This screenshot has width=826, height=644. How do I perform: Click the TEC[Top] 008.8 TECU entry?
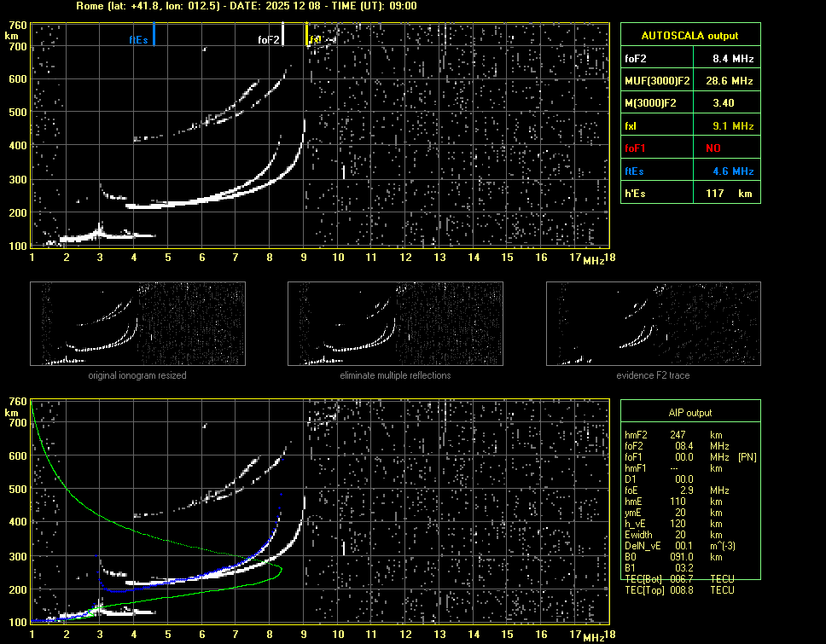679,589
